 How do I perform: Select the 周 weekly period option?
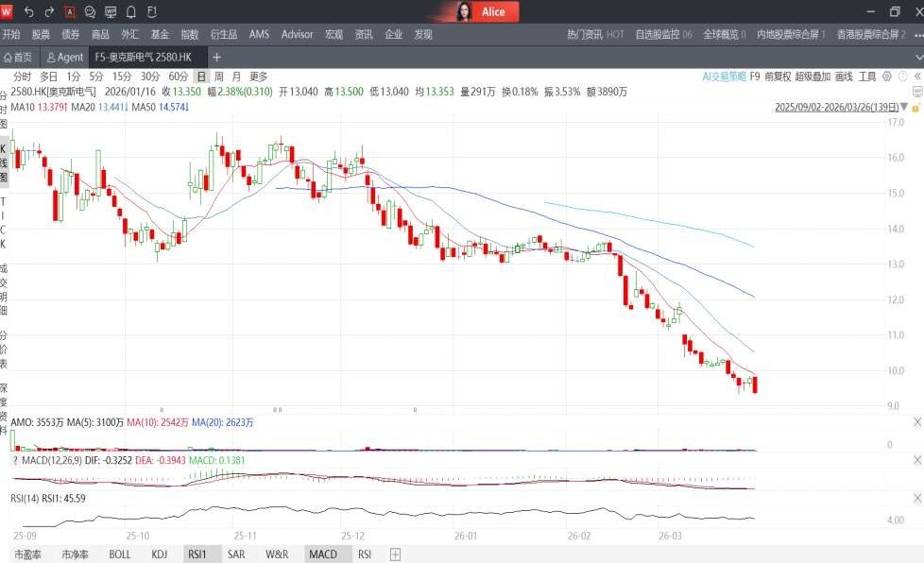(219, 77)
